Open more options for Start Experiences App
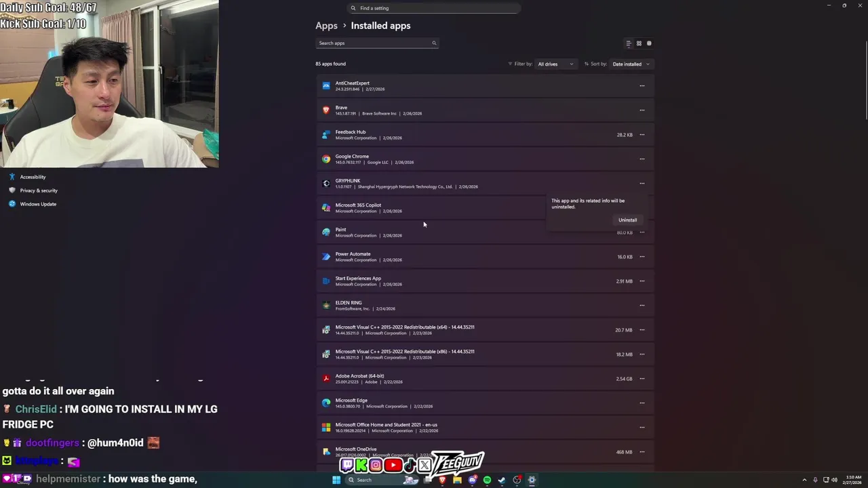This screenshot has height=488, width=868. (642, 281)
